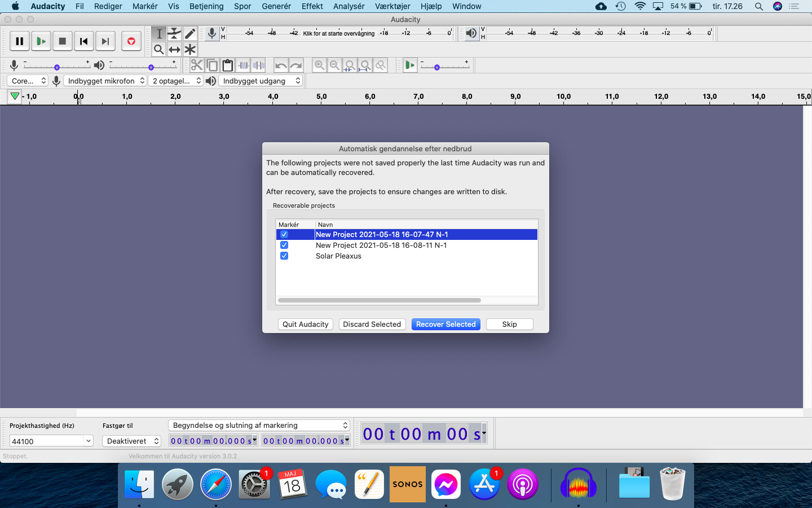
Task: Click Fit project to width icon
Action: (x=365, y=65)
